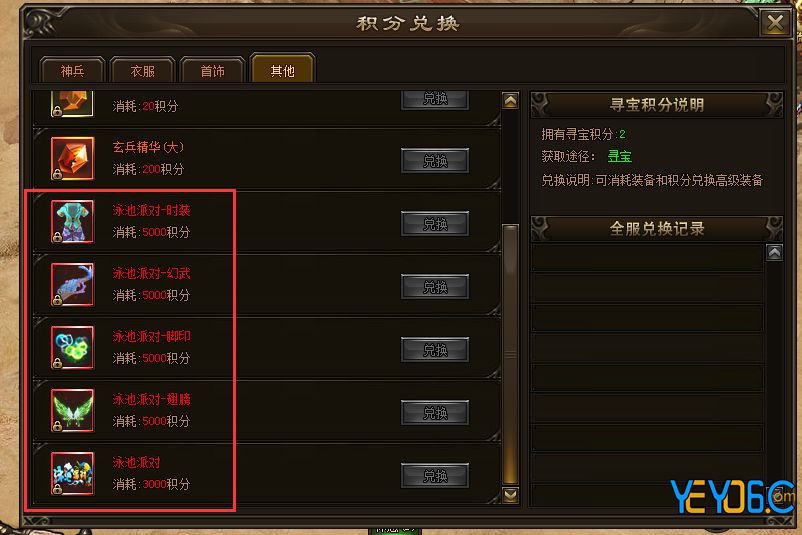Click the 泳池派对-幻武 weapon icon
The width and height of the screenshot is (802, 535).
pyautogui.click(x=72, y=284)
